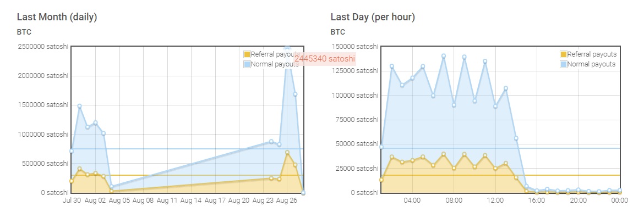Click the Referral payouts swatch in daily chart legend

tap(247, 54)
